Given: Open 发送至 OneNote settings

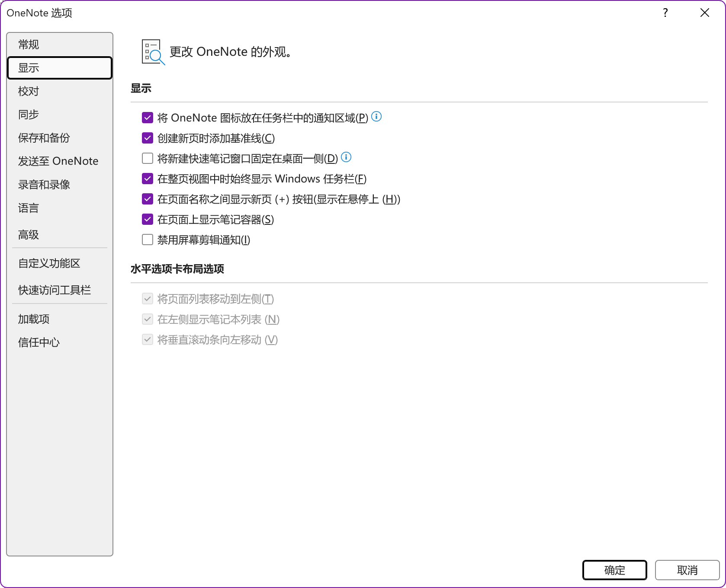Looking at the screenshot, I should point(60,161).
